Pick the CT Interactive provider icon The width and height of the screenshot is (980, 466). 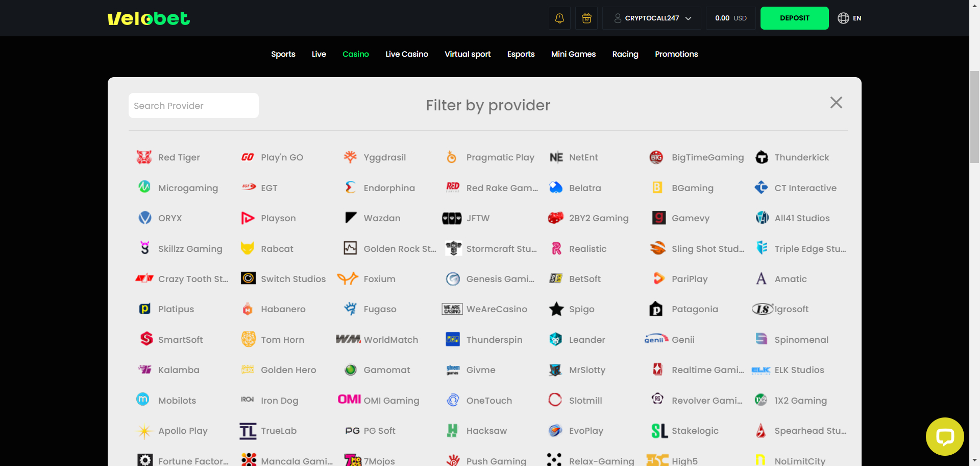click(761, 188)
